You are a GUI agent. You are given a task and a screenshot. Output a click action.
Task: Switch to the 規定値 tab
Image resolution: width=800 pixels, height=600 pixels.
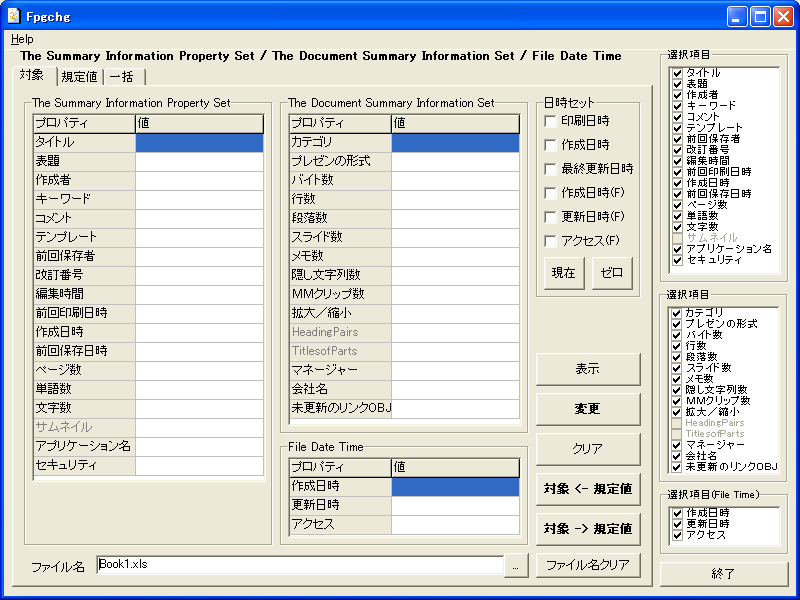point(79,77)
